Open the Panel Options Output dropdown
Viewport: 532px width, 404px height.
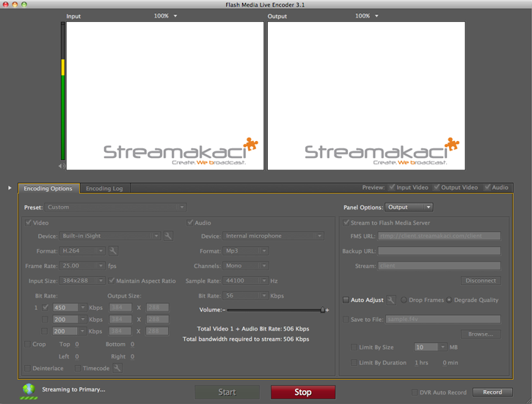point(409,207)
